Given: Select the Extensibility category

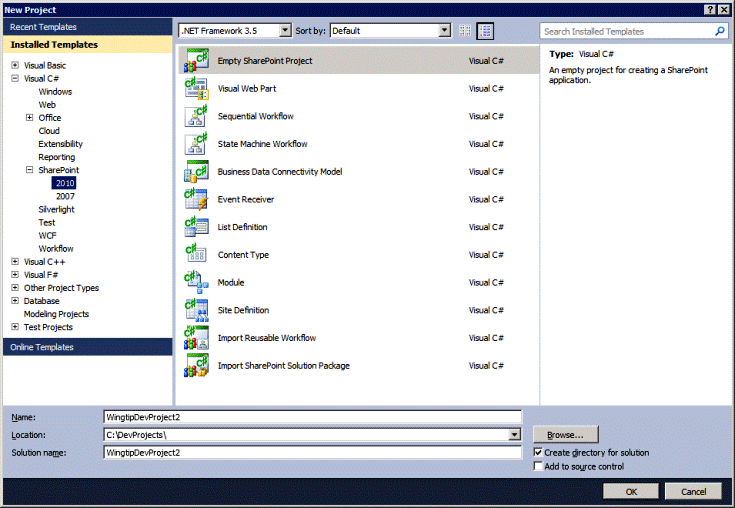Looking at the screenshot, I should (60, 144).
